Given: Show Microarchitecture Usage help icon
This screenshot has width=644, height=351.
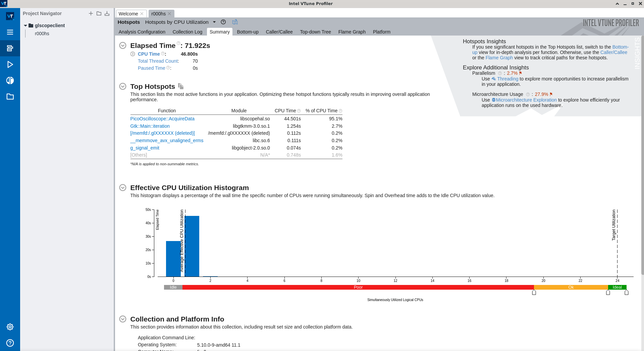Looking at the screenshot, I should tap(528, 95).
